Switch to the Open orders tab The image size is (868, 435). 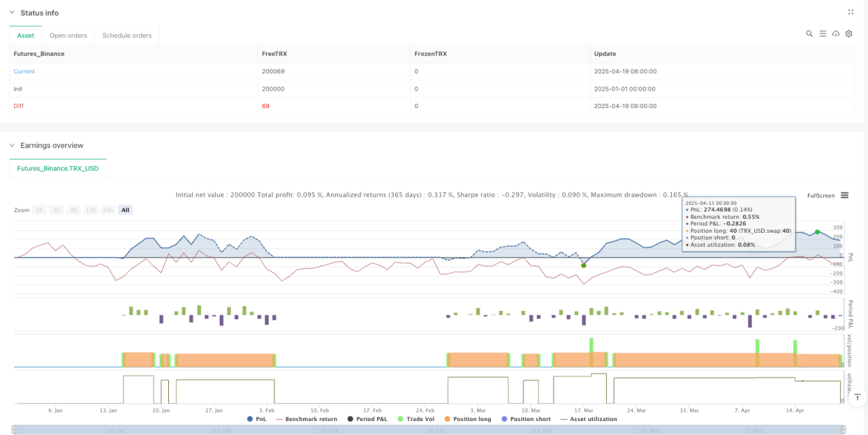(68, 35)
